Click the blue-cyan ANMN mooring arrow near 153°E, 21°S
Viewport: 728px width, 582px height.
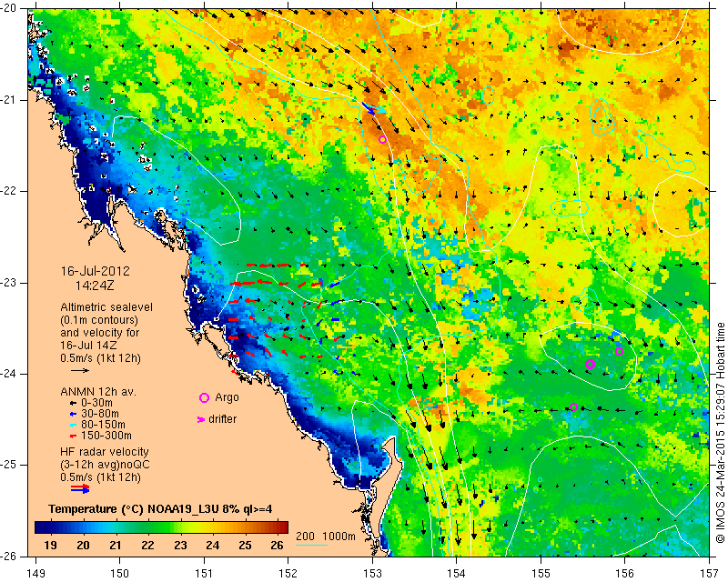(373, 108)
